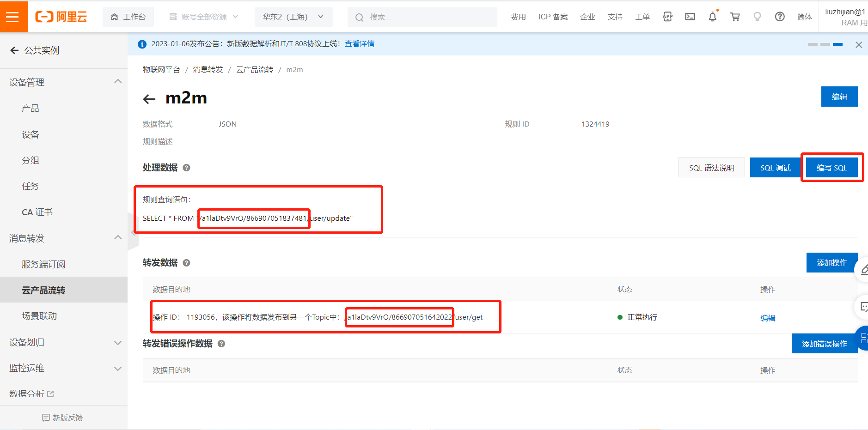
Task: Open the 华东2（上海）region selector
Action: (x=293, y=17)
